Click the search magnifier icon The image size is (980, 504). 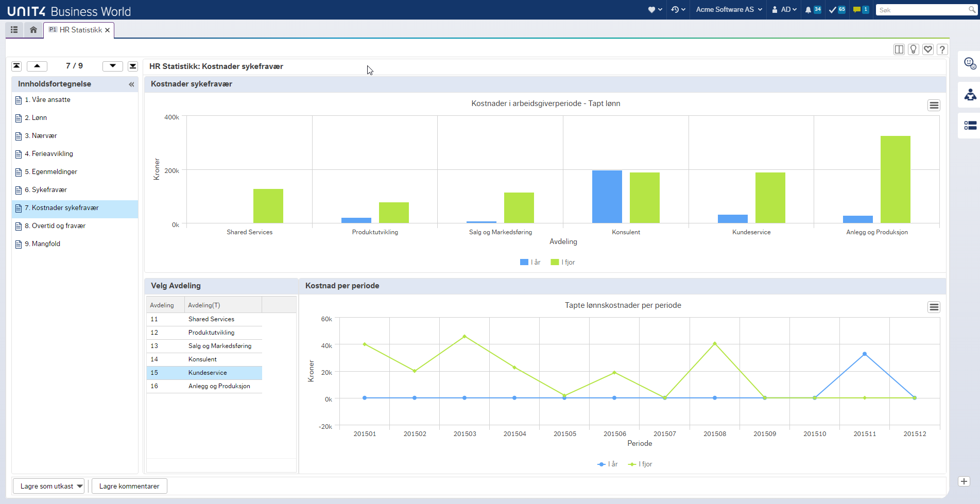point(972,10)
